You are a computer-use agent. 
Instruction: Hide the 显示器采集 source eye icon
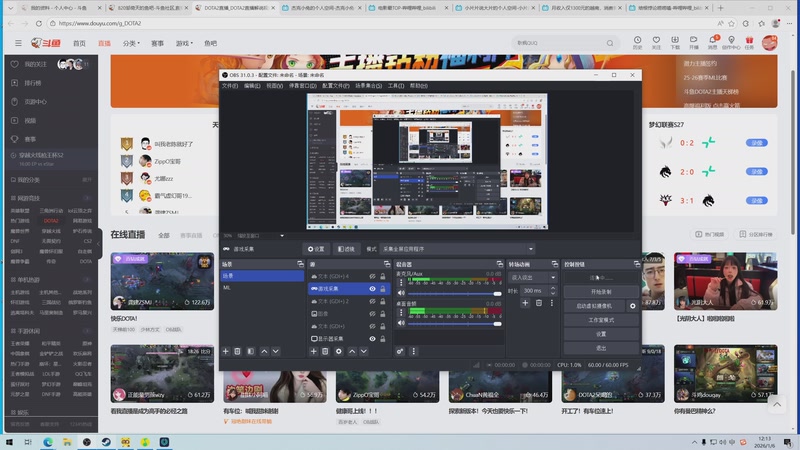coord(372,339)
